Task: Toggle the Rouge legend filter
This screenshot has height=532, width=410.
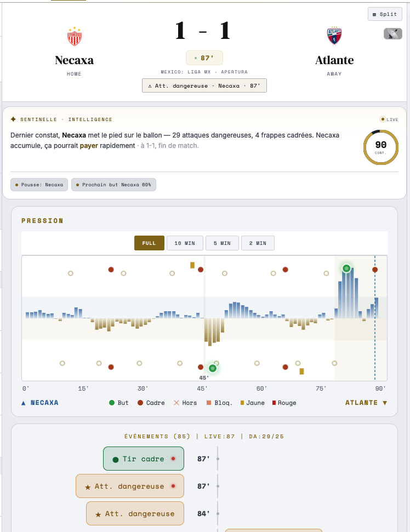Action: pyautogui.click(x=284, y=403)
